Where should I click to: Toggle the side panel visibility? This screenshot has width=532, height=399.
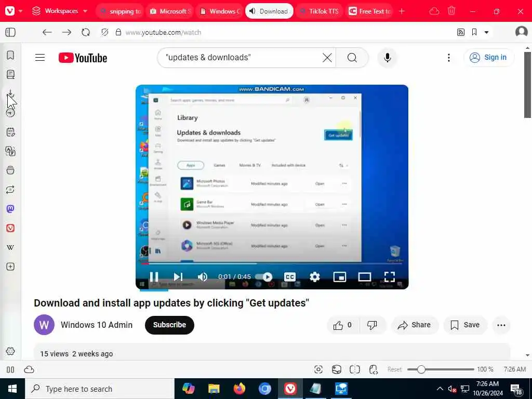pos(10,32)
